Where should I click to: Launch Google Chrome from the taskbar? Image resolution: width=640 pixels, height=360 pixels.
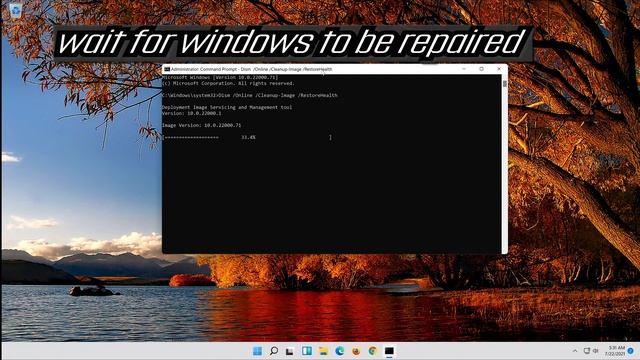(x=372, y=351)
